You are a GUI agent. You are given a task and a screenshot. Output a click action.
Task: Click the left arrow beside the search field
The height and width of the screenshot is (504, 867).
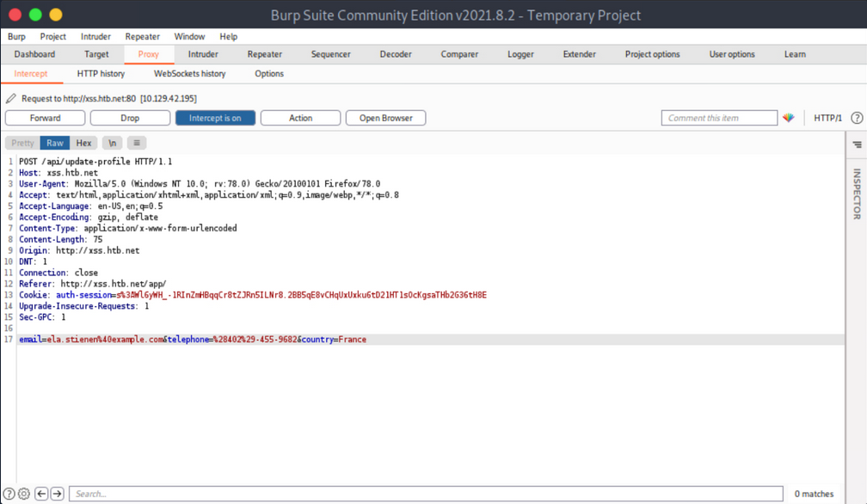40,493
